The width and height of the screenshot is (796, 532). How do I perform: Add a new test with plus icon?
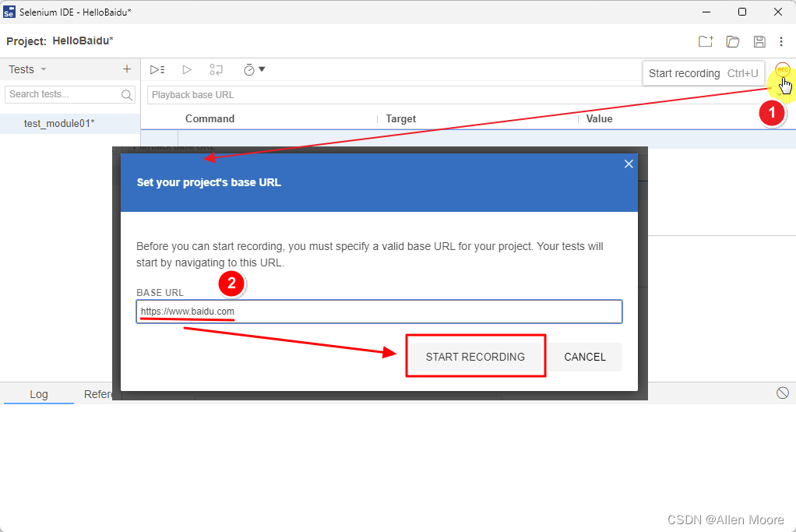click(127, 69)
